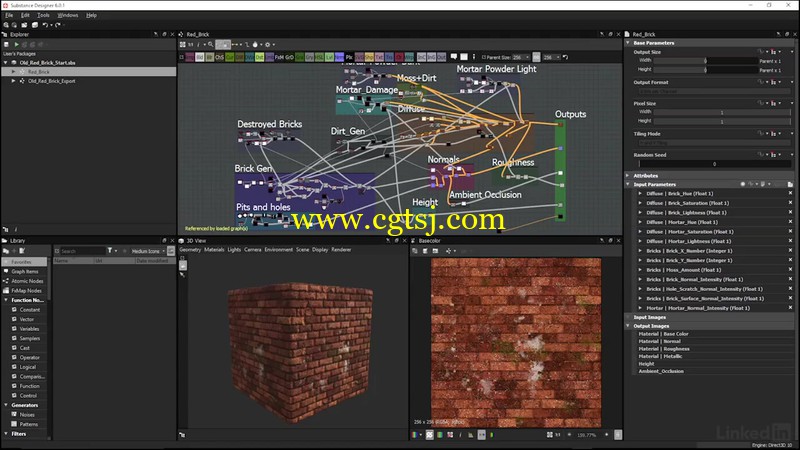Screen dimensions: 800x450
Task: Click the undo icon in main toolbar
Action: point(45,24)
